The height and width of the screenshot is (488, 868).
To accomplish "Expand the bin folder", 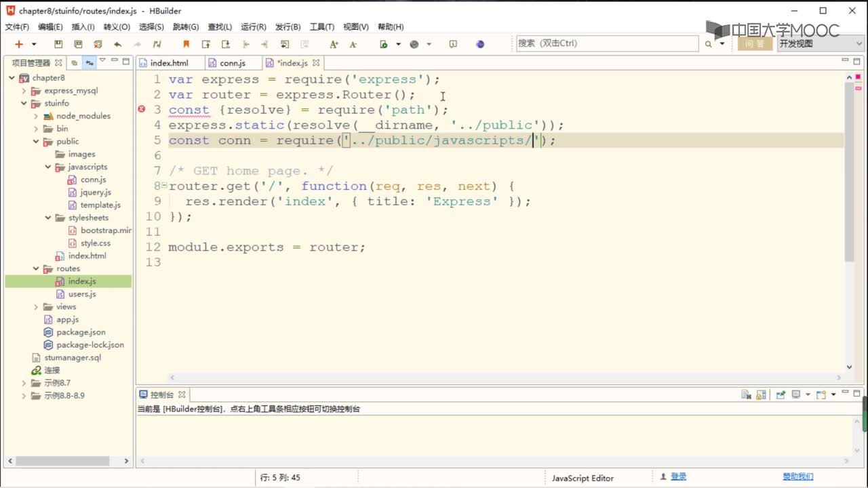I will 36,129.
